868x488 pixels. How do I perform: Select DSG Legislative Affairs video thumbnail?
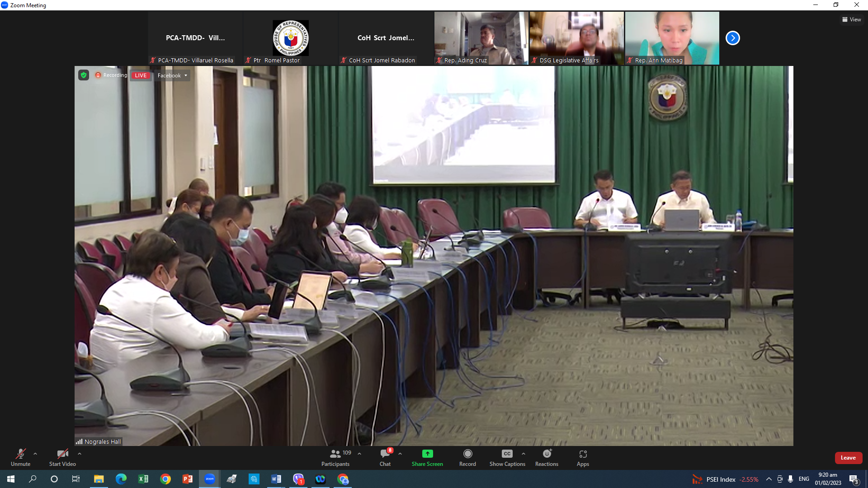pos(576,38)
